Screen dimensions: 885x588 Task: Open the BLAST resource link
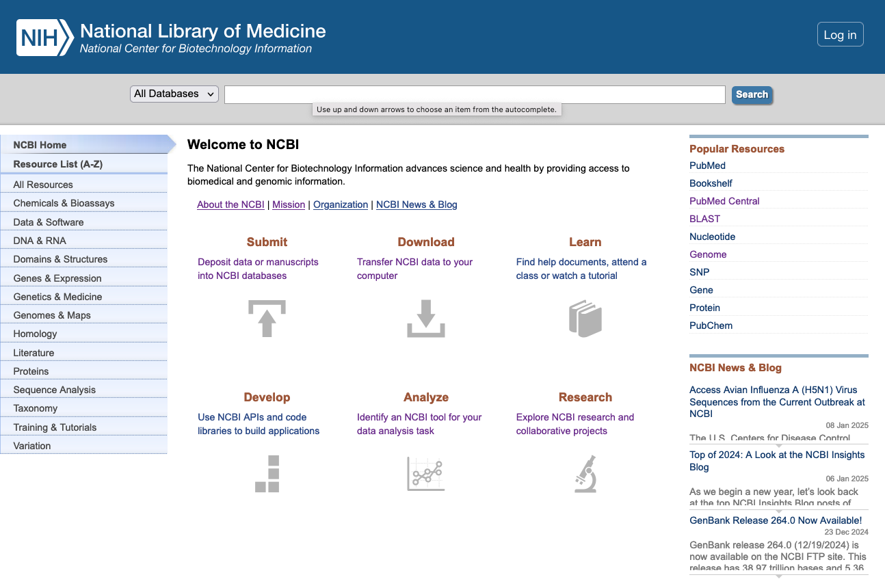[x=704, y=219]
